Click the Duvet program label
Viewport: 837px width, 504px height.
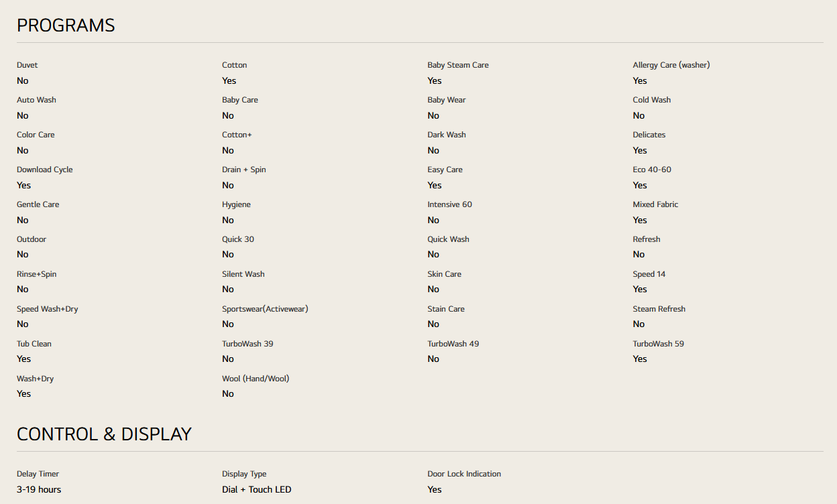pos(27,65)
